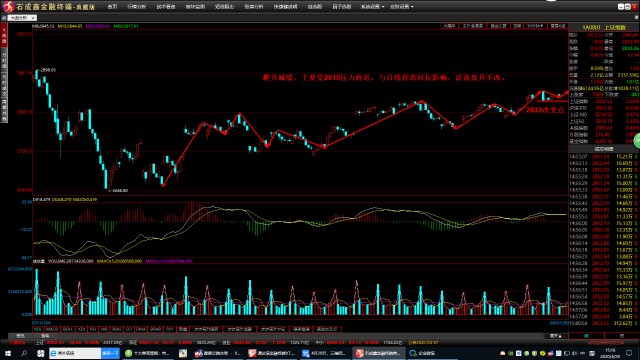Switch to the BOLL indicator
Screen dimensions: 640x360
tap(68, 329)
